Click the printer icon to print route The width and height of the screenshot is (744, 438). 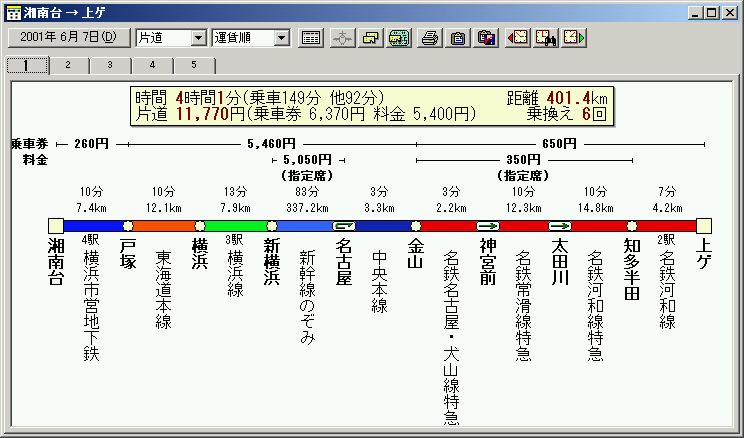tap(430, 38)
